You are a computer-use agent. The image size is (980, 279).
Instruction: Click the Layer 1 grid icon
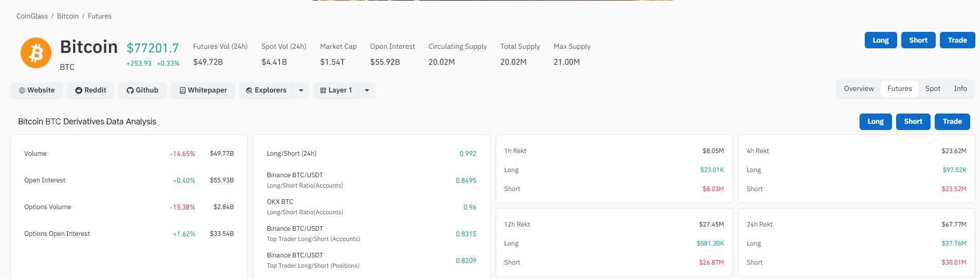click(x=323, y=90)
